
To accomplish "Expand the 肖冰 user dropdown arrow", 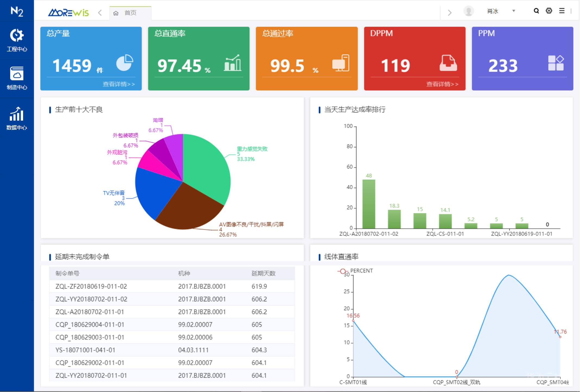I will click(x=513, y=11).
